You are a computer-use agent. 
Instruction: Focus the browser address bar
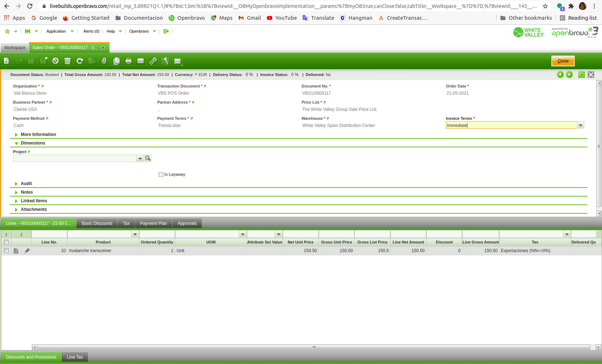pyautogui.click(x=293, y=6)
